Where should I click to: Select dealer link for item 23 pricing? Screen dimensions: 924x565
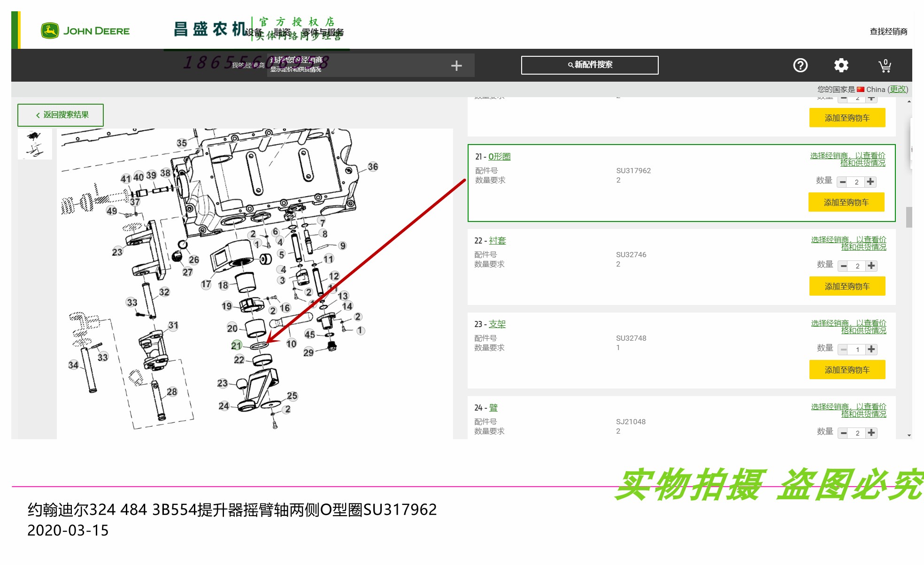coord(848,327)
